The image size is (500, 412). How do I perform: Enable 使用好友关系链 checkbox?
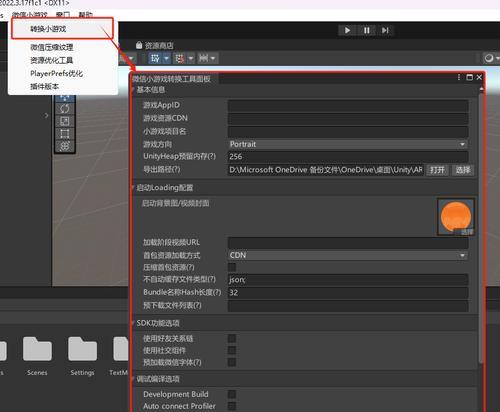[x=232, y=339]
